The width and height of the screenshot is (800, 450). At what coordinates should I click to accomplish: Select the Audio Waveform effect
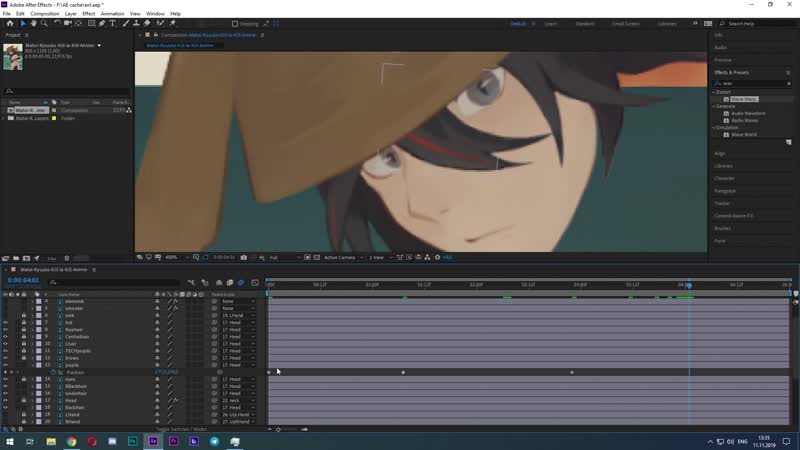pyautogui.click(x=748, y=113)
